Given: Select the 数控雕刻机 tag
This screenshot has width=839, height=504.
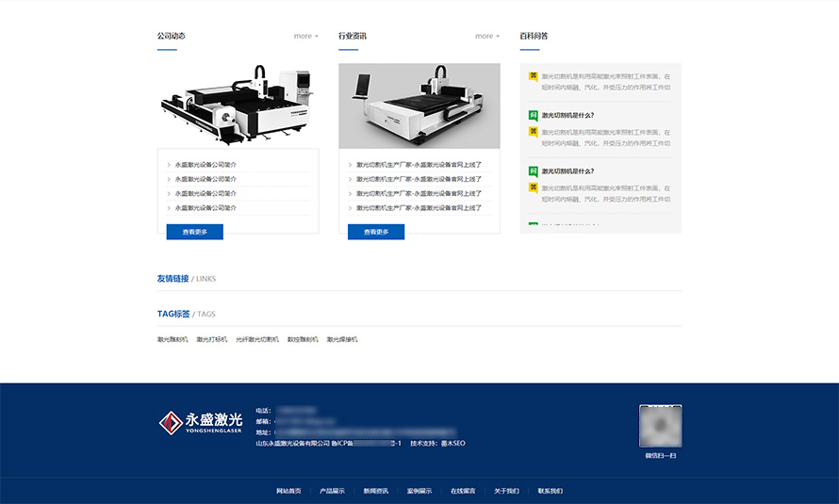Looking at the screenshot, I should pos(303,339).
